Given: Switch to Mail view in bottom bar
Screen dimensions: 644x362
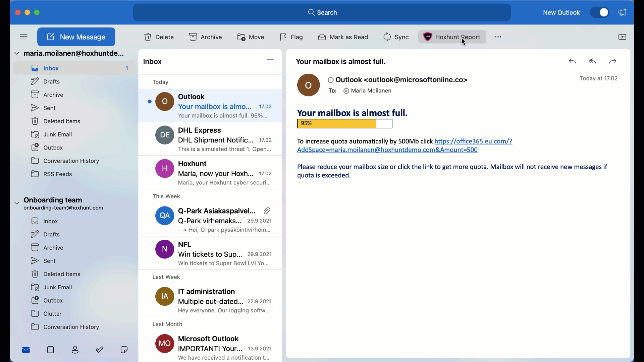Looking at the screenshot, I should (x=26, y=350).
